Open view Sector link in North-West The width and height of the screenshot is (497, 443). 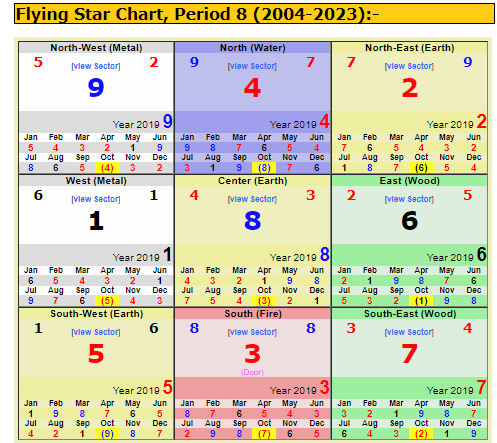(x=96, y=66)
